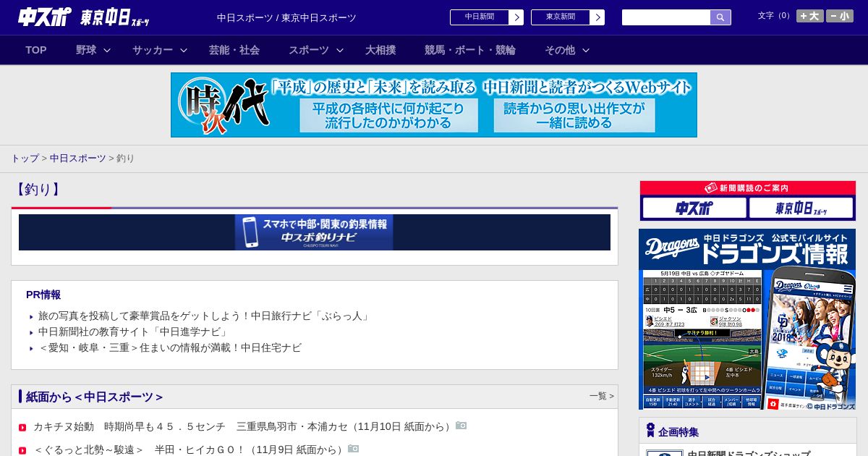
Task: Open 競馬・ボート・競輪 menu item
Action: pos(470,50)
